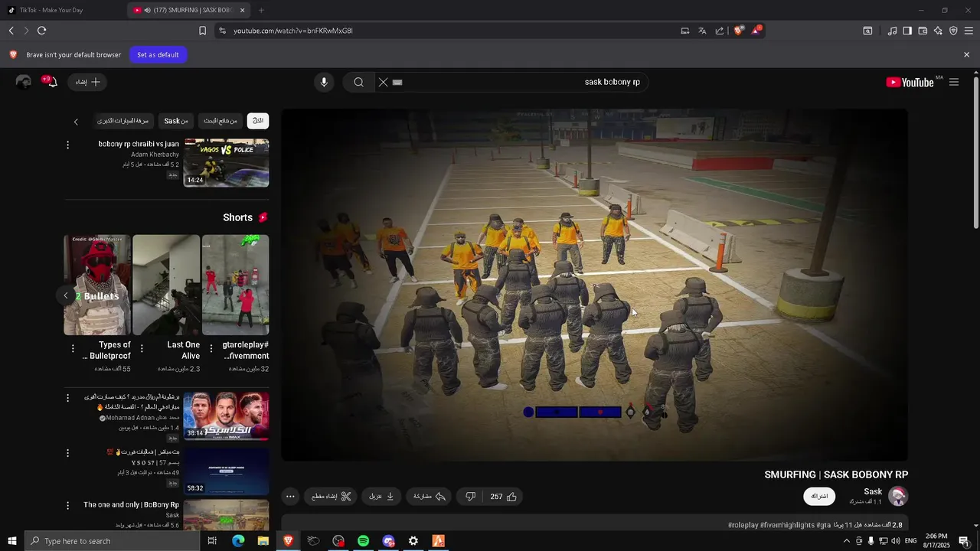This screenshot has height=551, width=980.
Task: Select the 'من Sask' filter chip
Action: tap(176, 121)
